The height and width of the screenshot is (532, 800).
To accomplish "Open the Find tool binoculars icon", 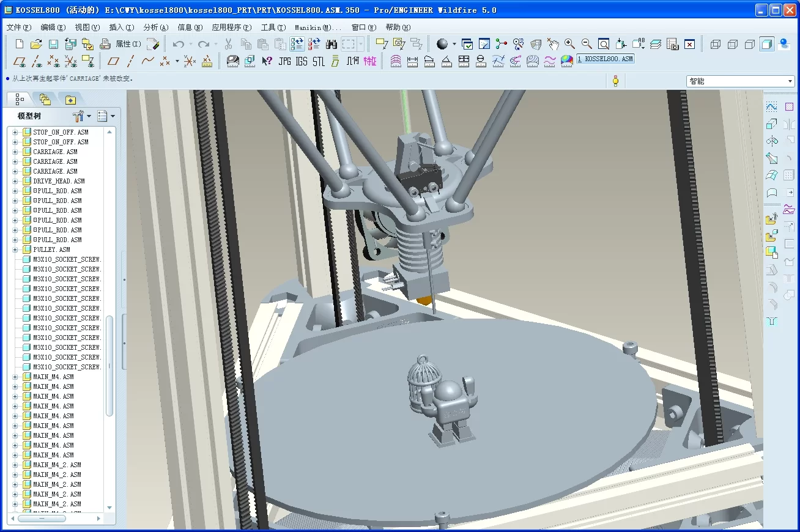I will [x=331, y=44].
